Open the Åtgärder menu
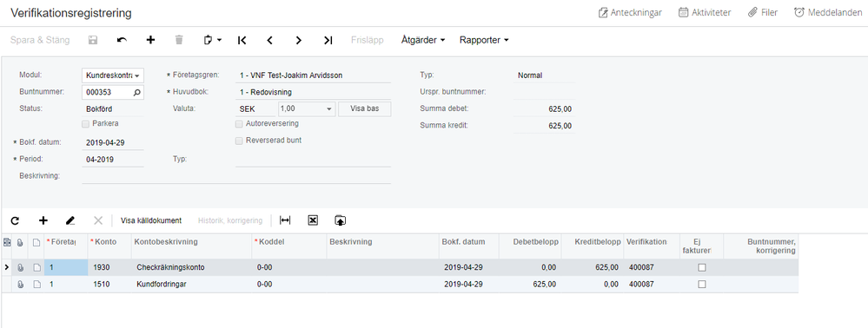 click(x=423, y=40)
